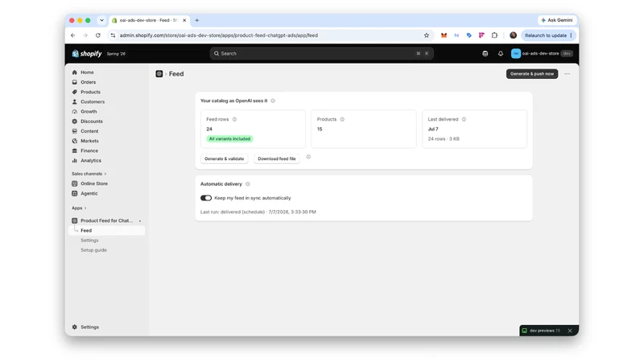Viewport: 644px width, 362px height.
Task: Click Generate & validate button
Action: tap(225, 158)
